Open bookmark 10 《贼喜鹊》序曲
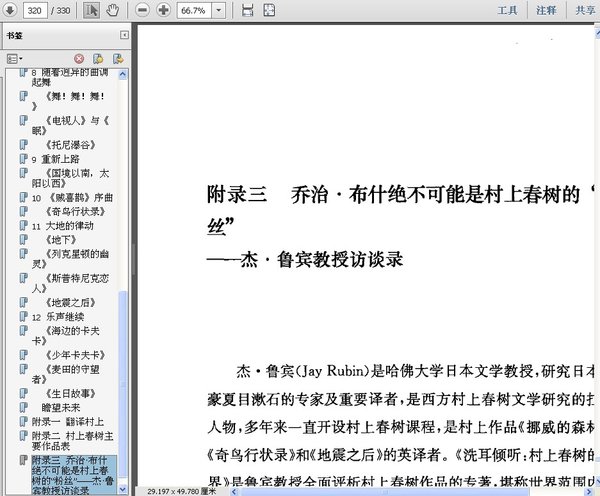600x496 pixels. click(72, 197)
